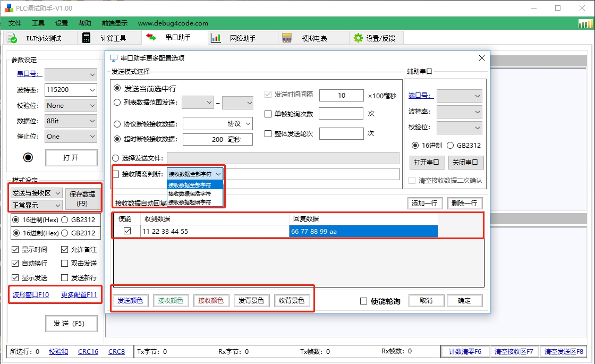Open the 帮助 menu

(85, 23)
